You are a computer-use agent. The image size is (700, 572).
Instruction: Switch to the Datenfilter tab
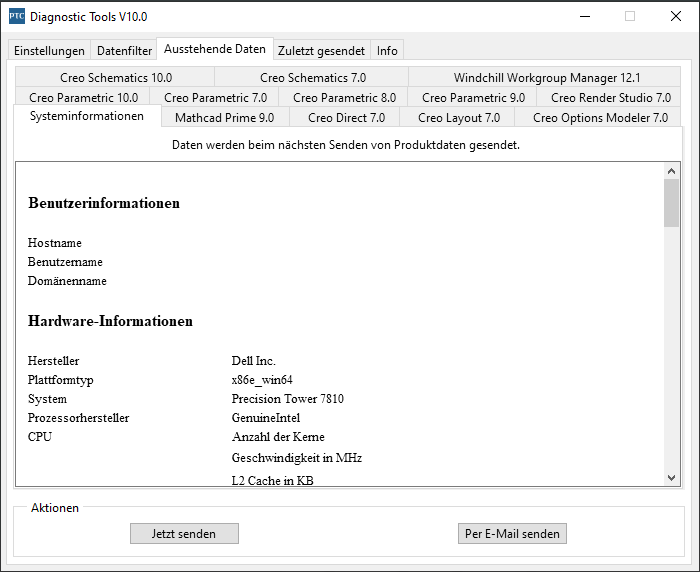[124, 50]
